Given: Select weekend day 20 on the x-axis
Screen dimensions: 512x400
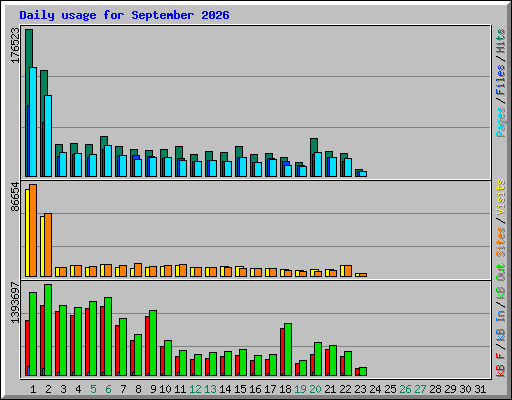Looking at the screenshot, I should (315, 389).
